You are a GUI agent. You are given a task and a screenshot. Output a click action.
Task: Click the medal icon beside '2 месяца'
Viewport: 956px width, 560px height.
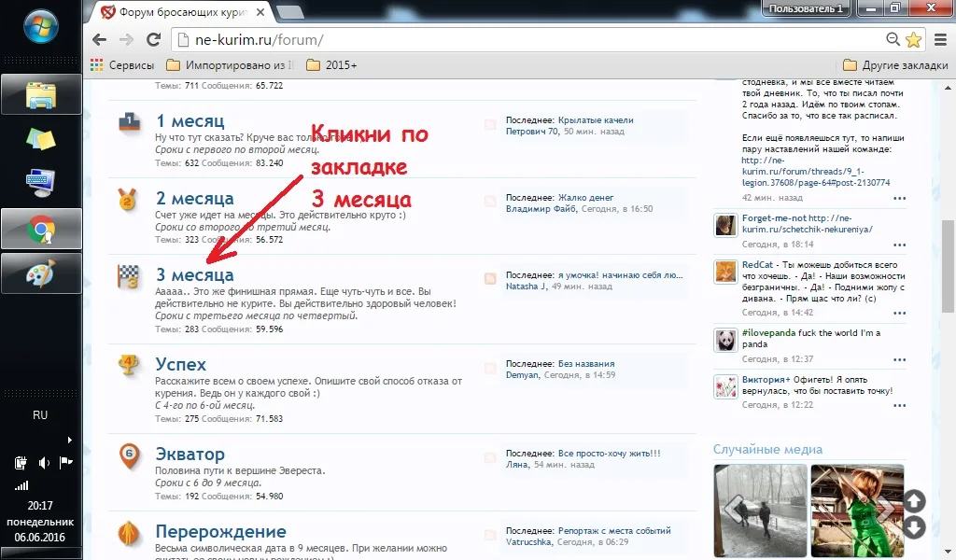[129, 199]
